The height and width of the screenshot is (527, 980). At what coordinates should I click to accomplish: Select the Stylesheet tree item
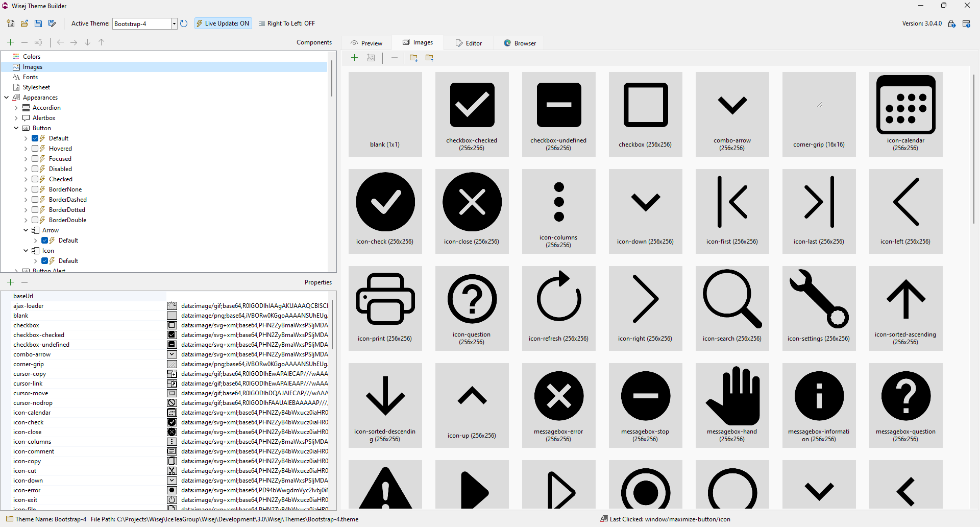point(36,87)
